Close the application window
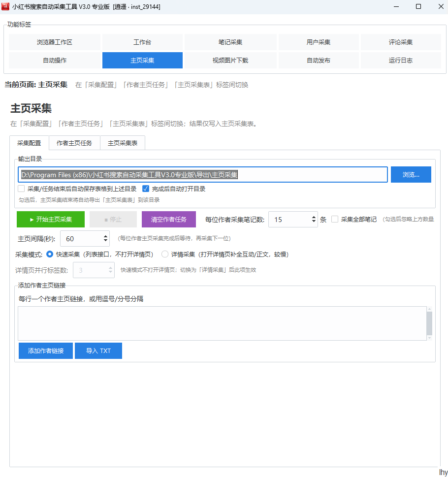Image resolution: width=448 pixels, height=479 pixels. pyautogui.click(x=441, y=6)
